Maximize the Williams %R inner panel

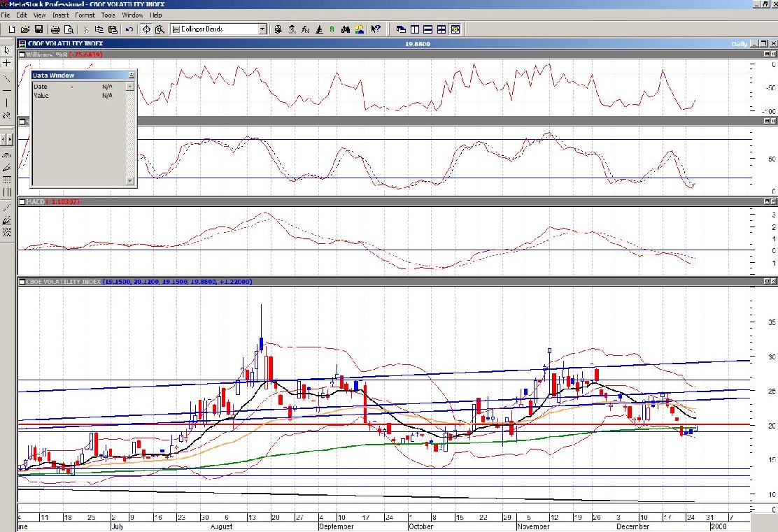coord(767,54)
